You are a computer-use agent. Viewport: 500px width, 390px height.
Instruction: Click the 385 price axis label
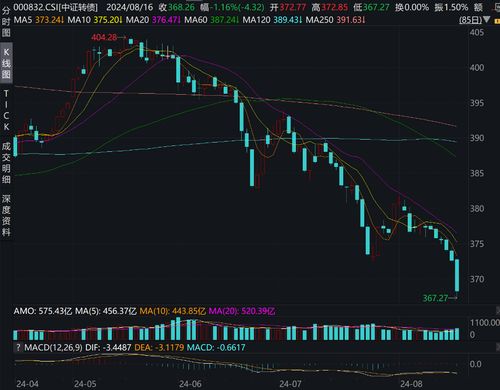point(477,173)
